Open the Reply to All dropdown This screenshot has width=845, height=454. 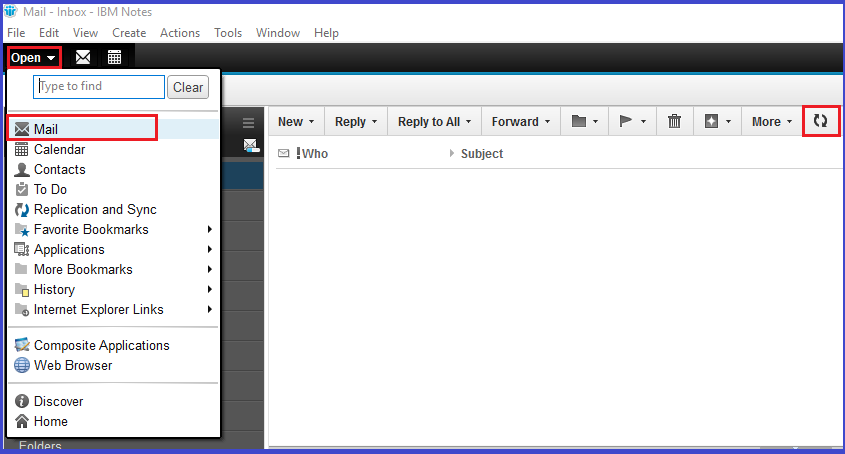(x=434, y=121)
